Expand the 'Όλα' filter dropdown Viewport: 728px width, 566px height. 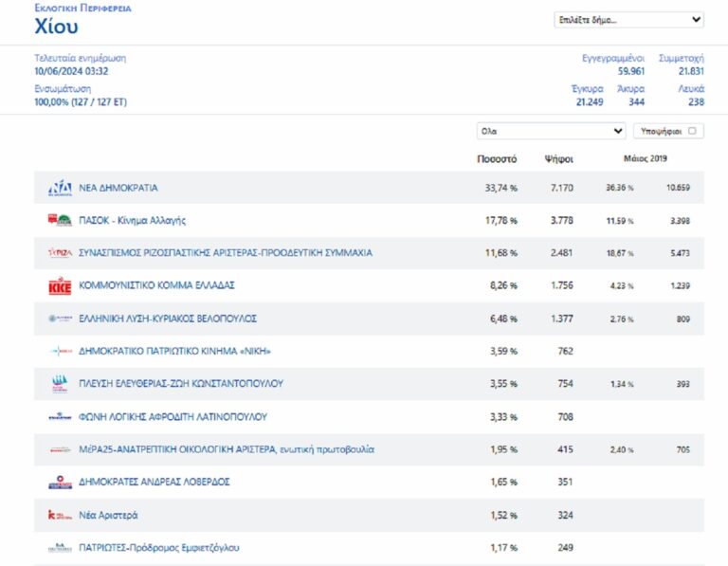[x=551, y=131]
